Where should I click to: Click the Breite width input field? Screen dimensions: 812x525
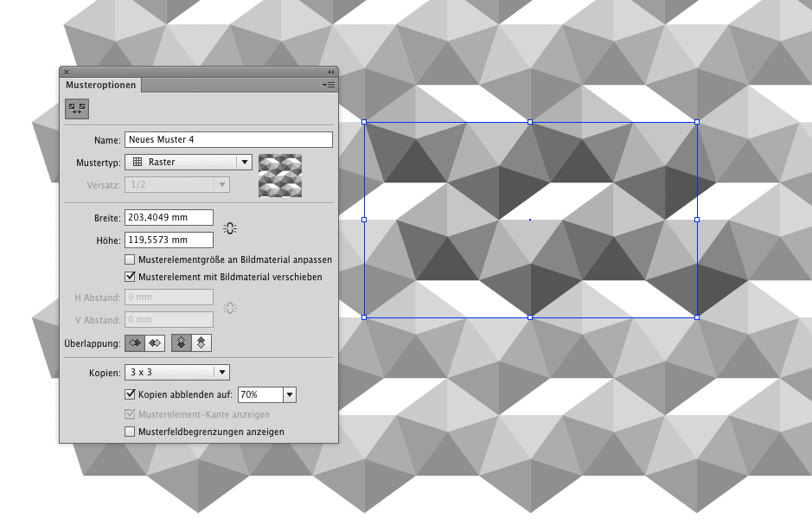tap(169, 217)
